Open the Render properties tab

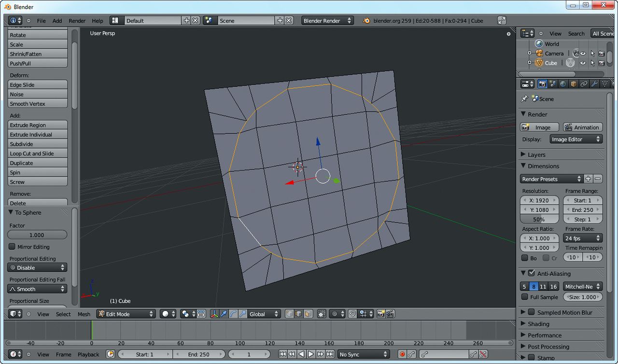[x=542, y=84]
